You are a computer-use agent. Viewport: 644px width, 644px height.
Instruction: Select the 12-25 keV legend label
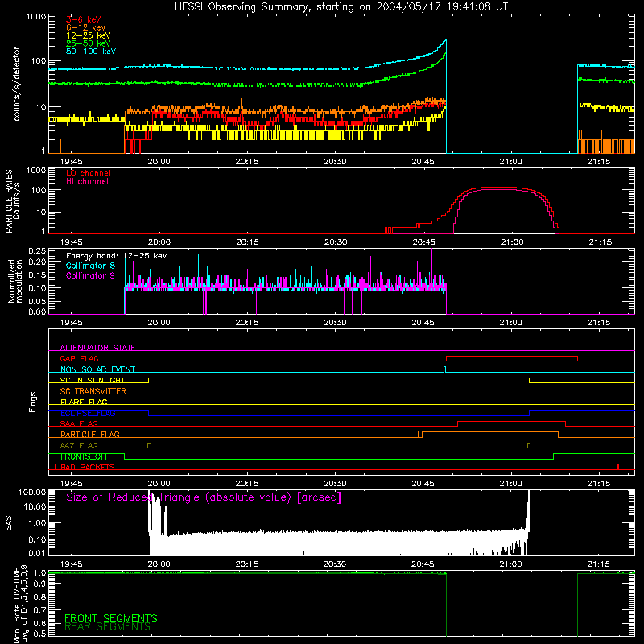[x=89, y=35]
